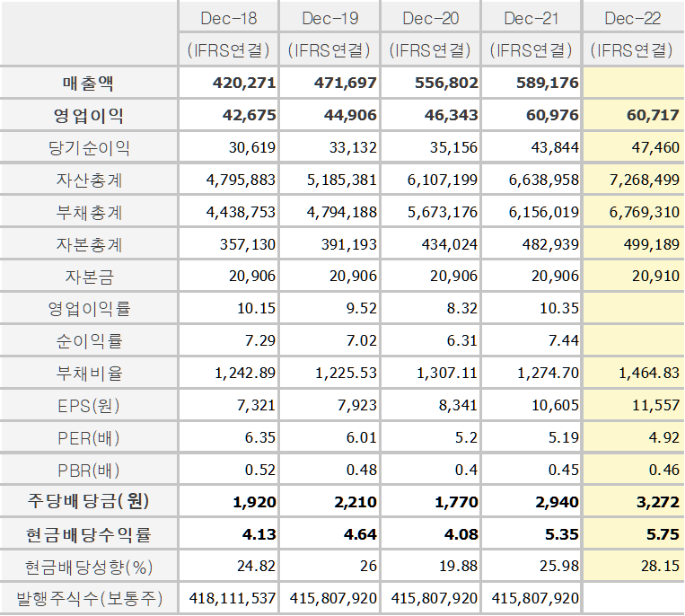
Task: Click operating margin 10.35
Action: pyautogui.click(x=559, y=308)
